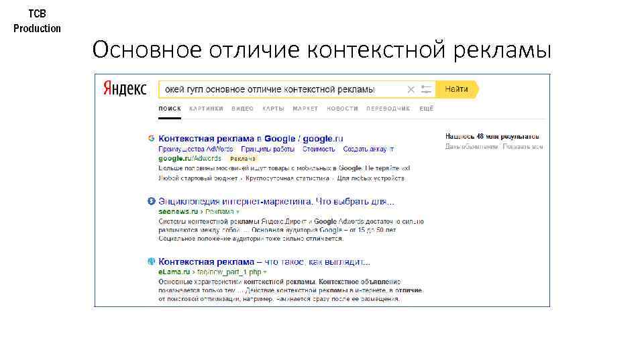
Task: Select the Поиск tab
Action: (x=170, y=109)
